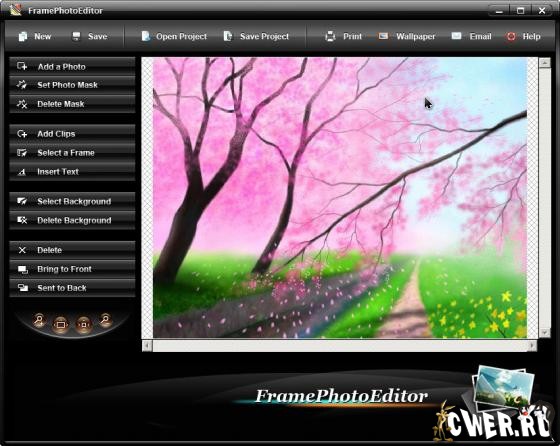The height and width of the screenshot is (446, 560).
Task: Open Project from the top toolbar
Action: click(x=174, y=36)
